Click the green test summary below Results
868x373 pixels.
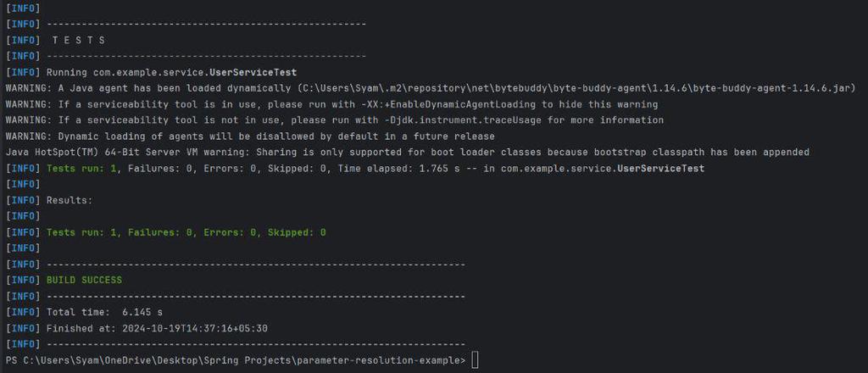(x=186, y=232)
